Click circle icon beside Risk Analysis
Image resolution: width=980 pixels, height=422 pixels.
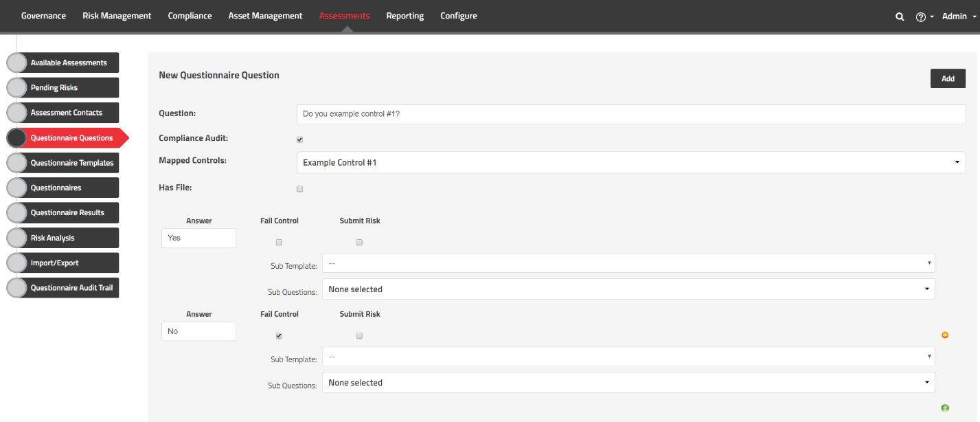16,238
